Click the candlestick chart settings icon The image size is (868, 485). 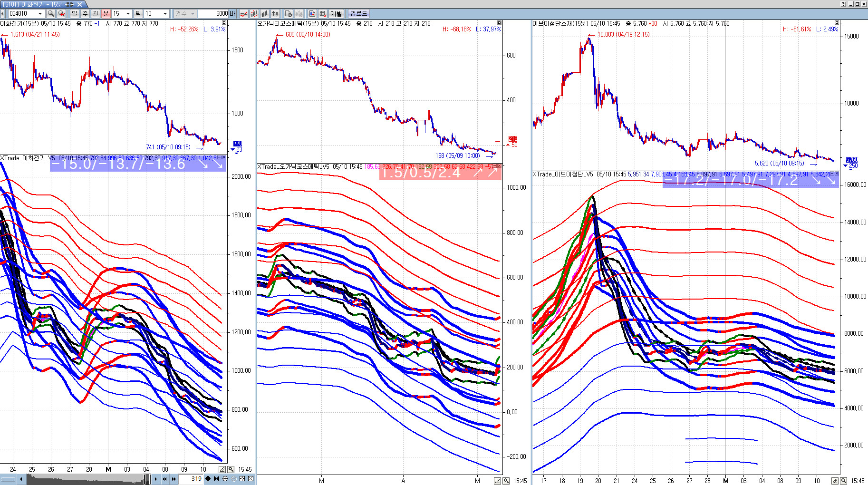tap(312, 14)
